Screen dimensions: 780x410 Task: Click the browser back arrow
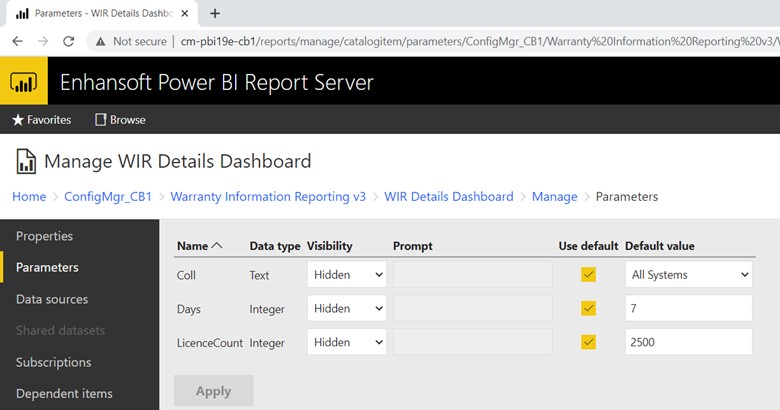coord(17,41)
